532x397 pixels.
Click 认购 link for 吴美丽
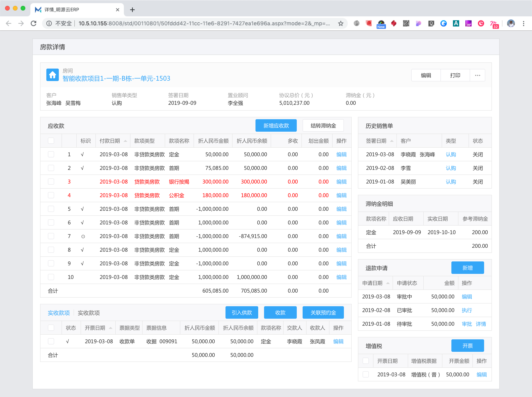coord(451,181)
